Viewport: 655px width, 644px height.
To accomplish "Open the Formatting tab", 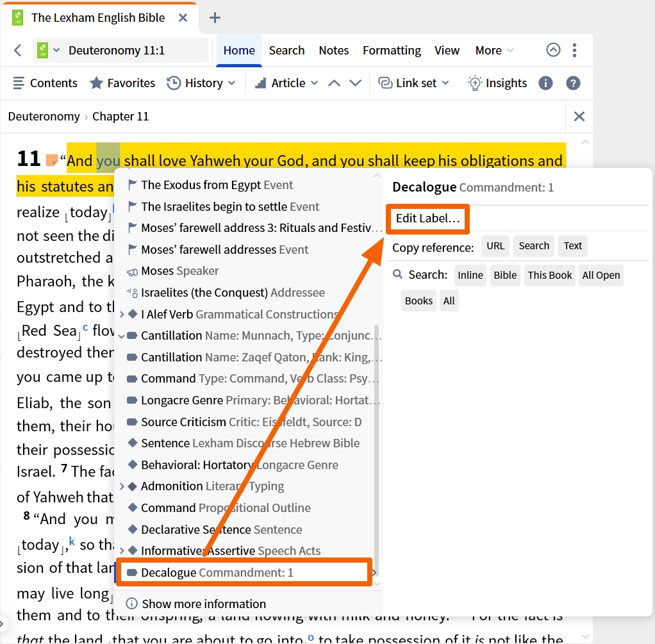I will (392, 51).
